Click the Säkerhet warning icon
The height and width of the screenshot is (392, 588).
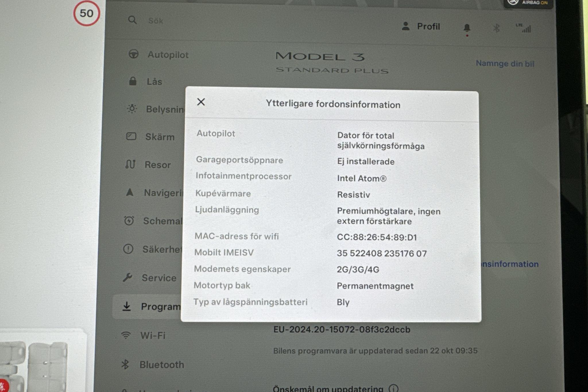coord(128,249)
